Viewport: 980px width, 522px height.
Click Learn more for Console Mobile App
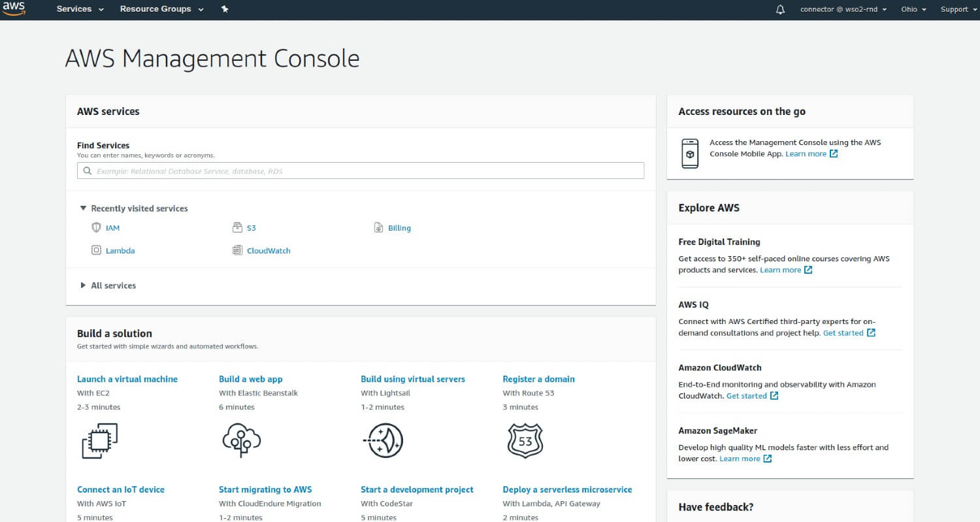[x=806, y=154]
